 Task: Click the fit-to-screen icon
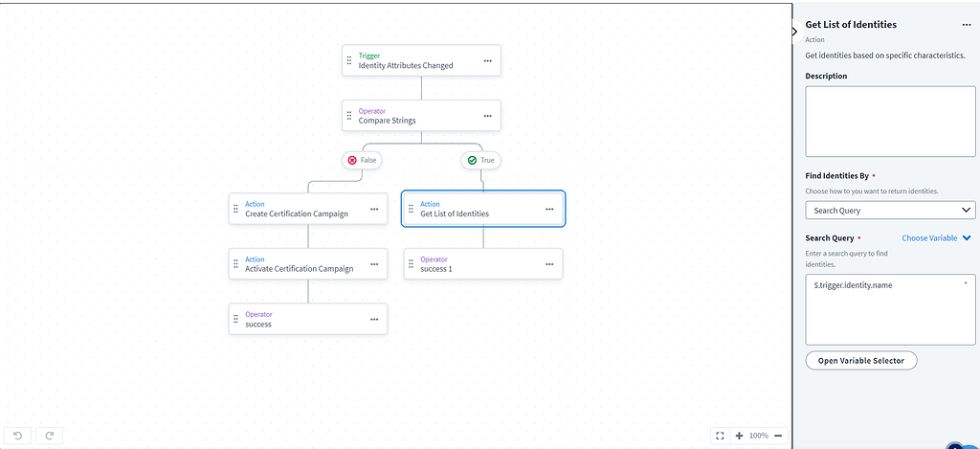tap(720, 436)
